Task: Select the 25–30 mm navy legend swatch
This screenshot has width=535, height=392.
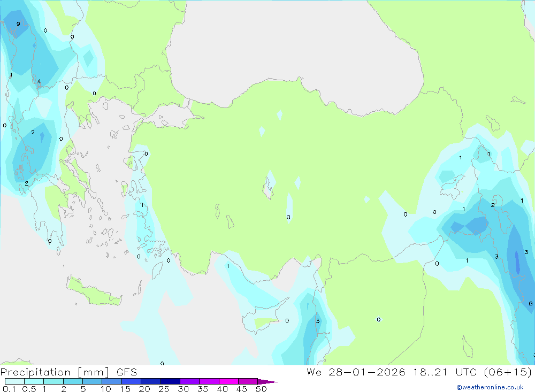Action: pos(170,381)
